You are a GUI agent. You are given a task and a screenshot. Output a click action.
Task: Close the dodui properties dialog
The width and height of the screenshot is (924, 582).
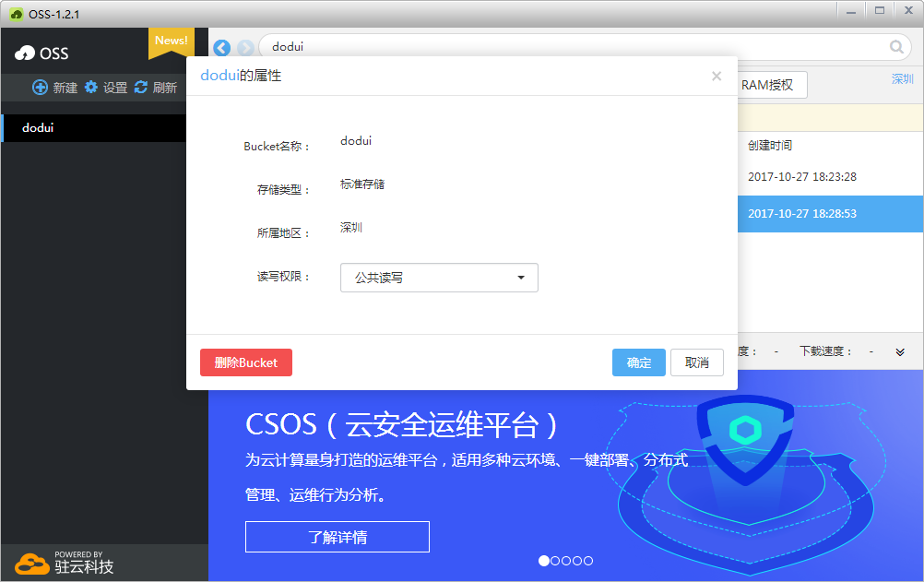click(x=716, y=76)
